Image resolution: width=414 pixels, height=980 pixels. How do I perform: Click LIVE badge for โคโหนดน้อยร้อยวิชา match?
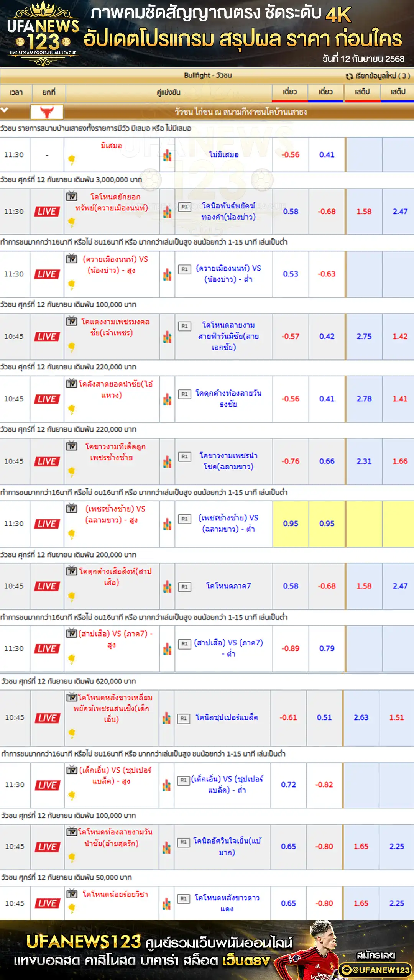48,903
